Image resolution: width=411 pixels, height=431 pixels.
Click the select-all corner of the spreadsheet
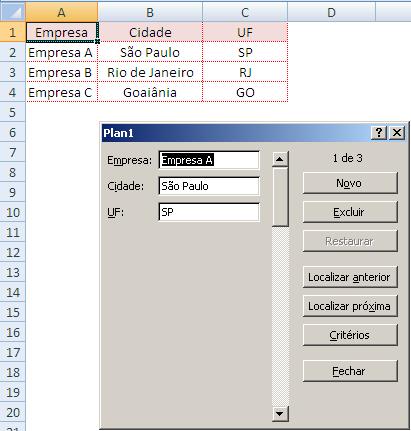pyautogui.click(x=12, y=12)
